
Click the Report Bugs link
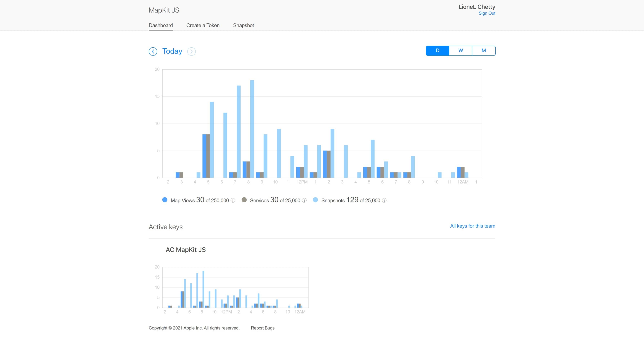tap(263, 328)
